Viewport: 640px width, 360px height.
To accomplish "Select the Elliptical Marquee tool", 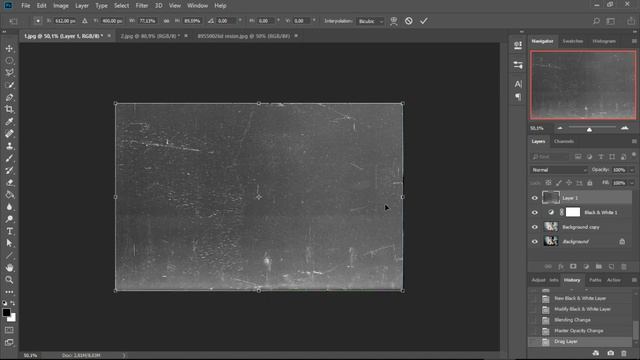I will pos(9,61).
